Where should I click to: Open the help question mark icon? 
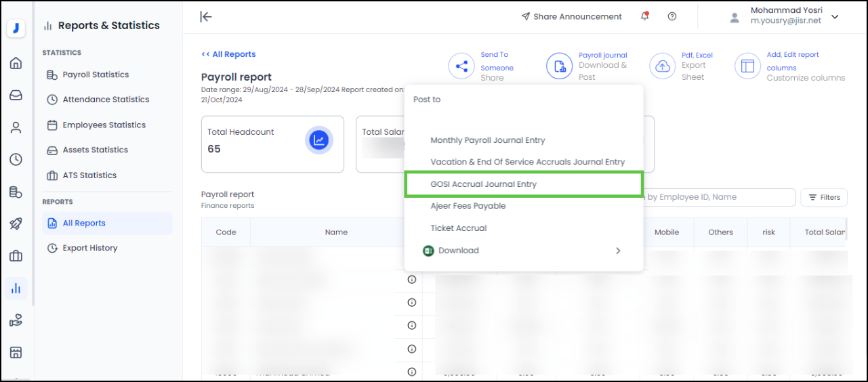click(671, 17)
